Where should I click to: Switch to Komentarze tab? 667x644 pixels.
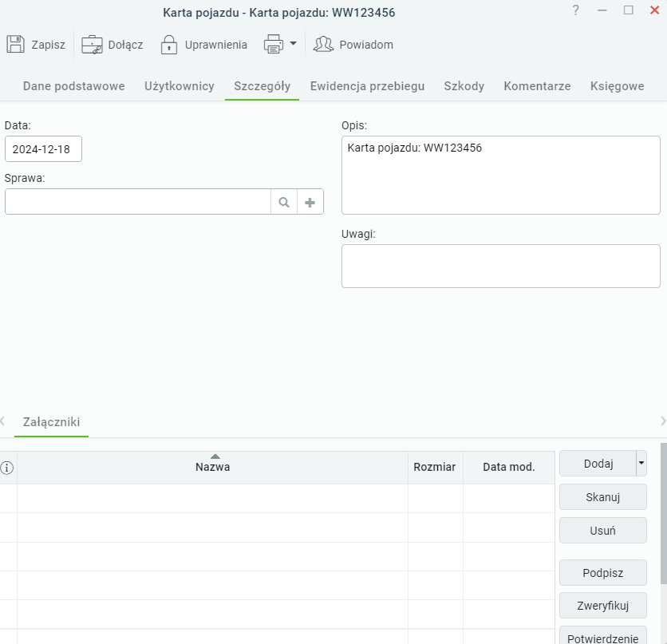point(537,86)
